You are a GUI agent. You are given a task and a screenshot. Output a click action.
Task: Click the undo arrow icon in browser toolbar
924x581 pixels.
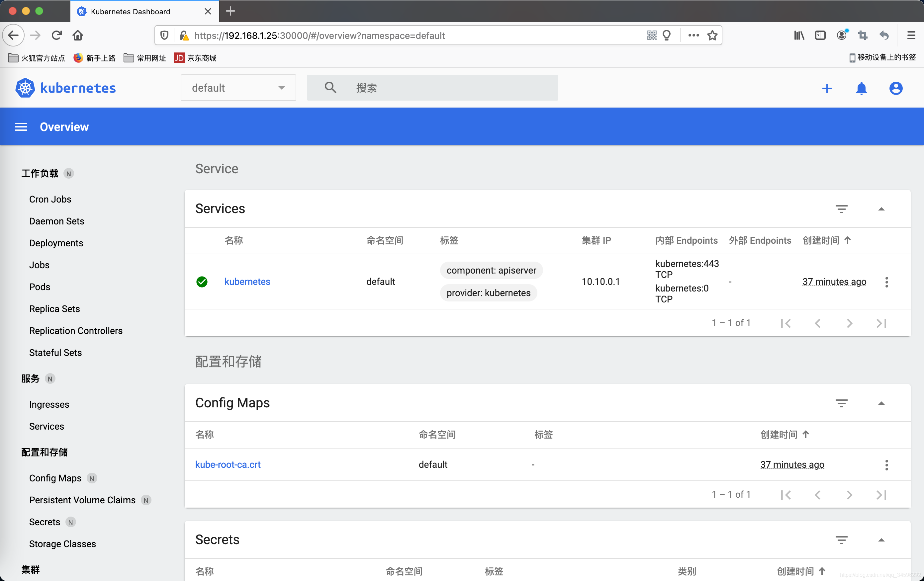[x=884, y=35]
